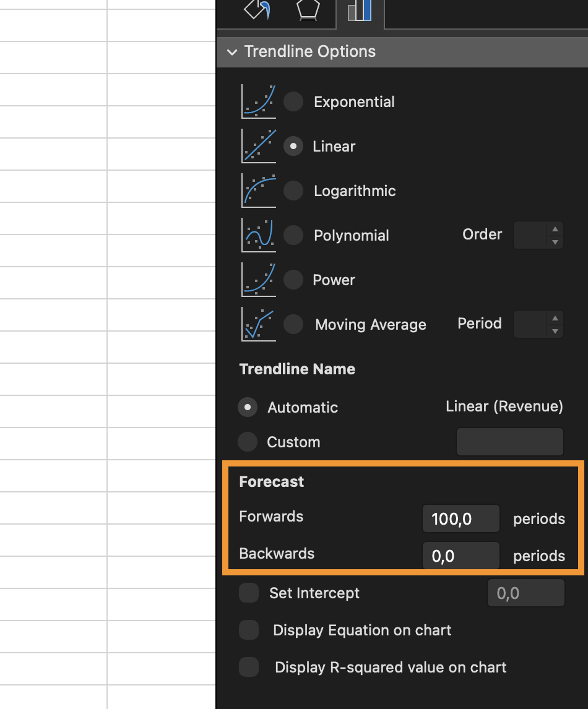The image size is (588, 709).
Task: Open the Effects pentagon tab
Action: click(x=308, y=10)
